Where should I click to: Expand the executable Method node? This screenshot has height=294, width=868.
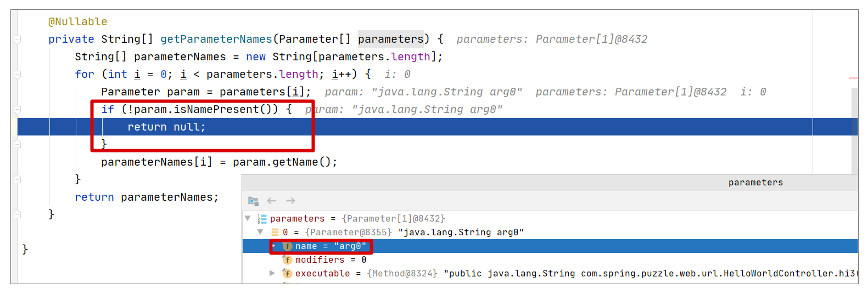click(272, 273)
